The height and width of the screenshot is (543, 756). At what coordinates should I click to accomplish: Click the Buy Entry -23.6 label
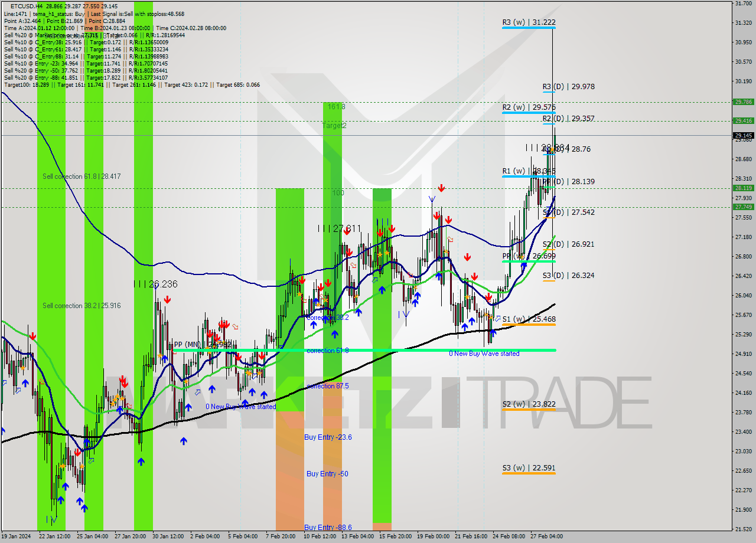[328, 437]
